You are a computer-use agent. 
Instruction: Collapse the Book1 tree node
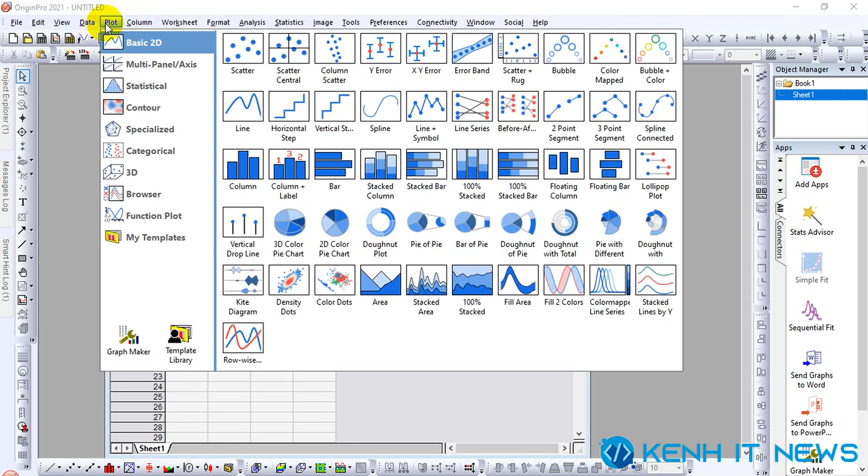[x=779, y=84]
